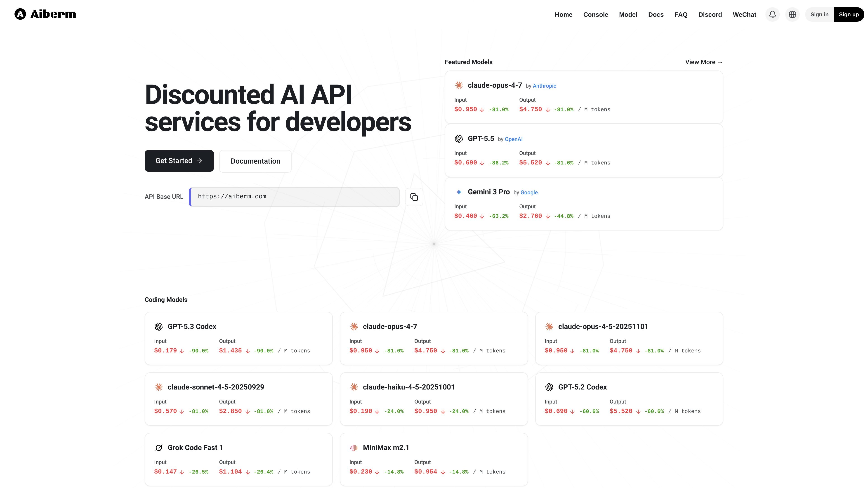The width and height of the screenshot is (868, 488).
Task: Click the API Base URL field
Action: click(294, 197)
